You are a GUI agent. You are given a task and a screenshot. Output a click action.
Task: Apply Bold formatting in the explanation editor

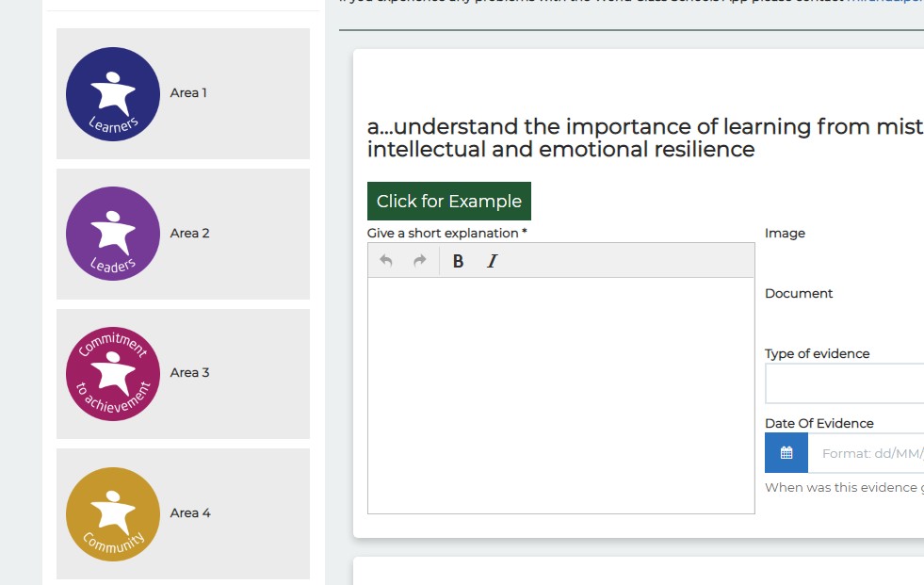pos(457,261)
